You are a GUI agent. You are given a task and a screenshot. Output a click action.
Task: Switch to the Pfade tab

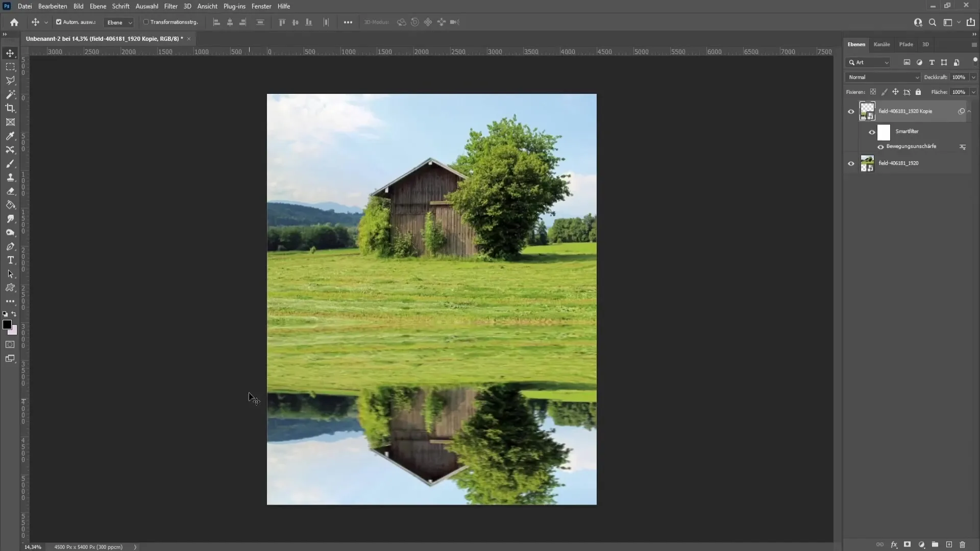pos(906,44)
